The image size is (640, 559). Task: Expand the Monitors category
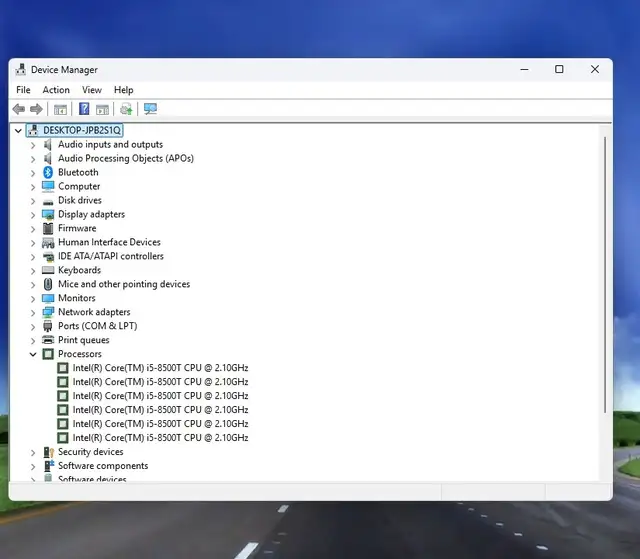click(33, 299)
